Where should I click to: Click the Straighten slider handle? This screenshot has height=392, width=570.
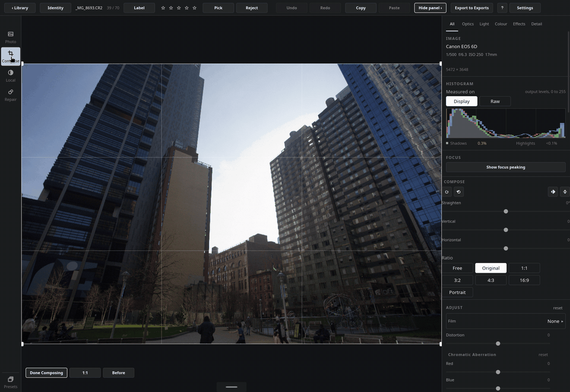[506, 211]
